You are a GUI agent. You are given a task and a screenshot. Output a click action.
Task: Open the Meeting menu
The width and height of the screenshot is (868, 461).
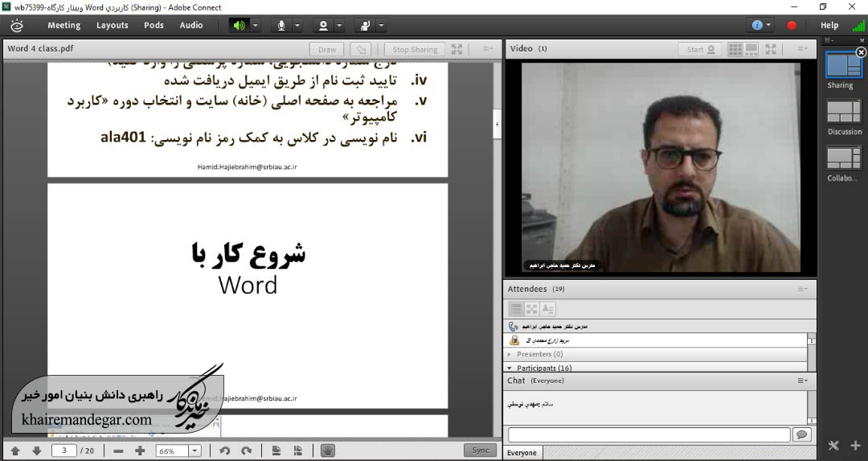click(63, 26)
